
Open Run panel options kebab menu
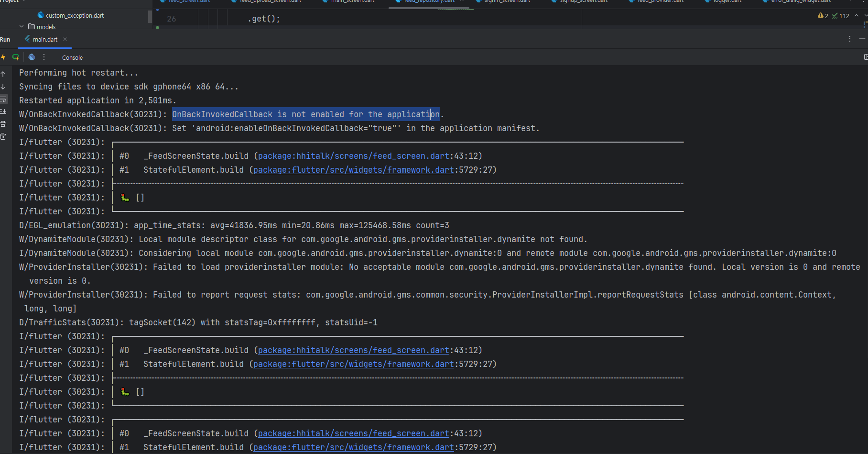[x=849, y=39]
